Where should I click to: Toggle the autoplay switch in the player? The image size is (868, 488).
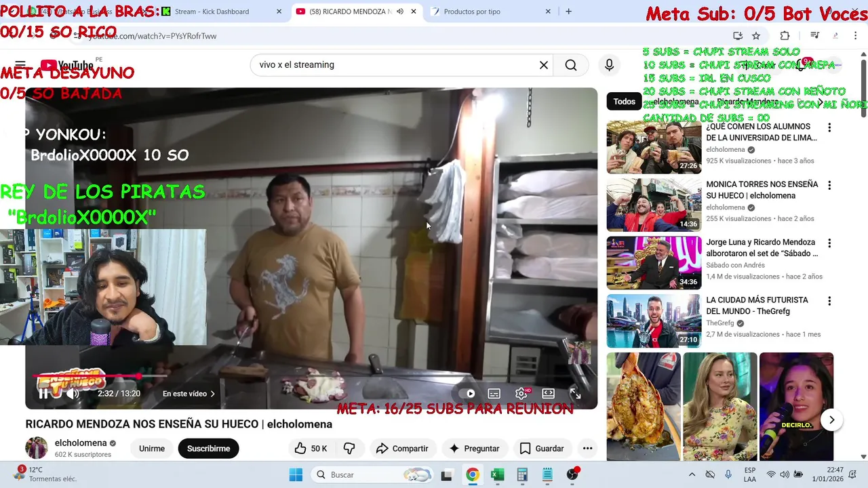pyautogui.click(x=468, y=394)
